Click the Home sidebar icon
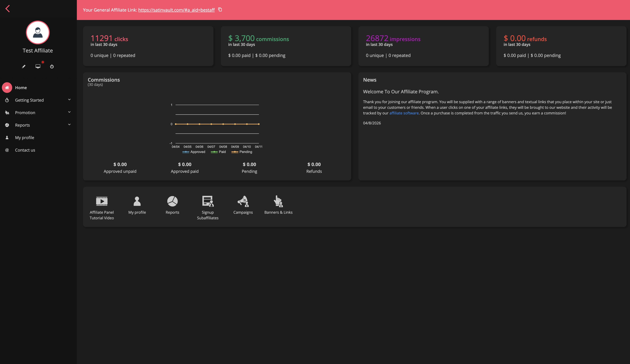The image size is (630, 364). click(7, 87)
